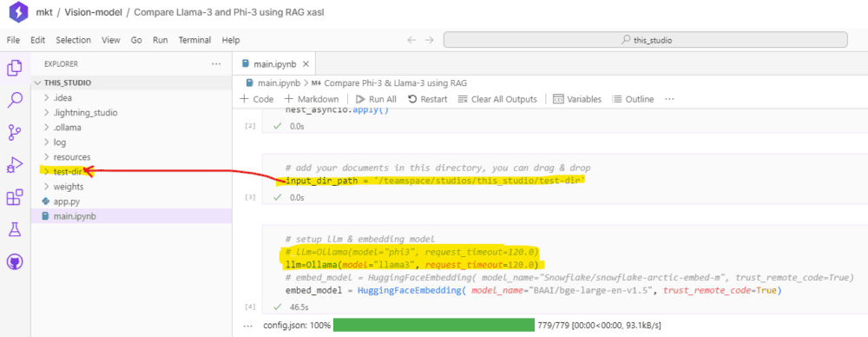Open the Go menu
This screenshot has width=868, height=337.
click(136, 40)
